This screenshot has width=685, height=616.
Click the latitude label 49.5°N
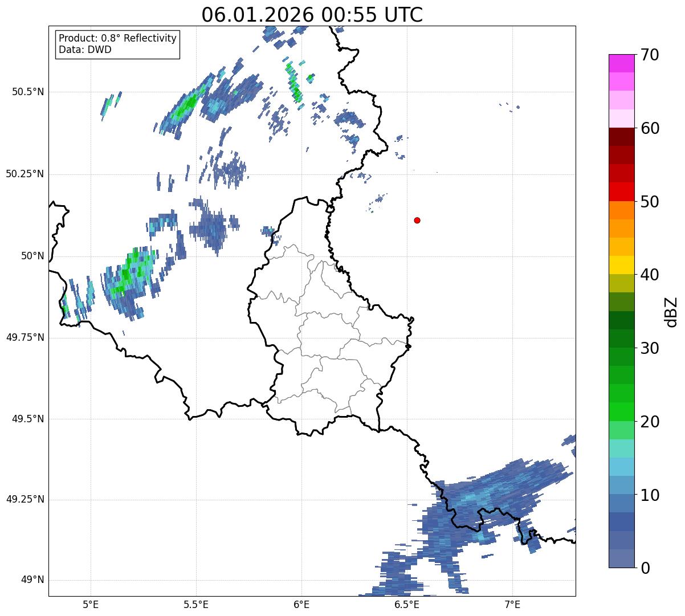(x=28, y=419)
